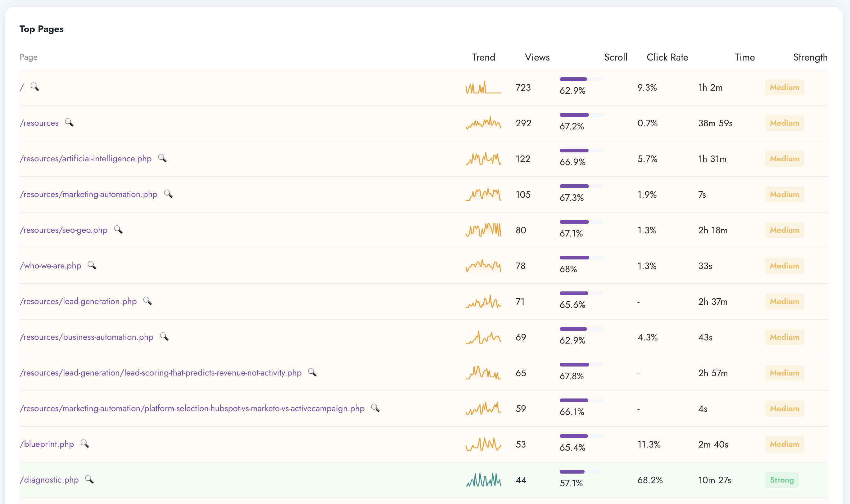
Task: Follow the /resources/business-automation.php link
Action: coord(87,337)
